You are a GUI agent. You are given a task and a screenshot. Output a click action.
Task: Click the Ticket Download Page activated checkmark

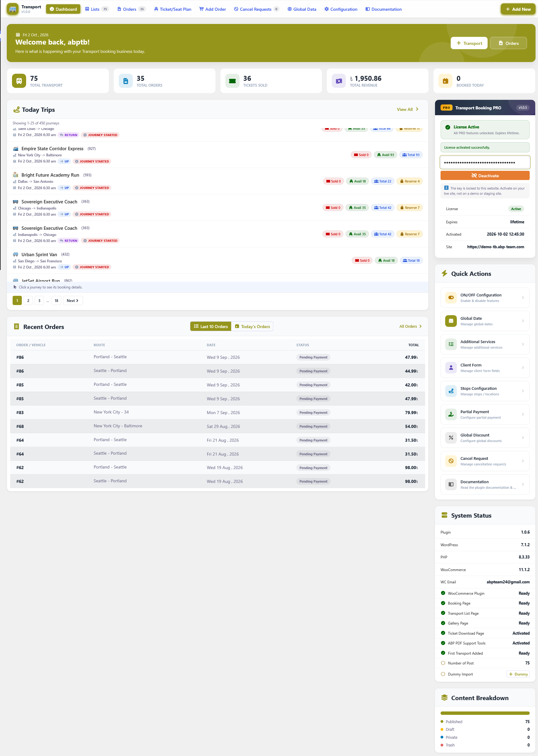[x=443, y=633]
